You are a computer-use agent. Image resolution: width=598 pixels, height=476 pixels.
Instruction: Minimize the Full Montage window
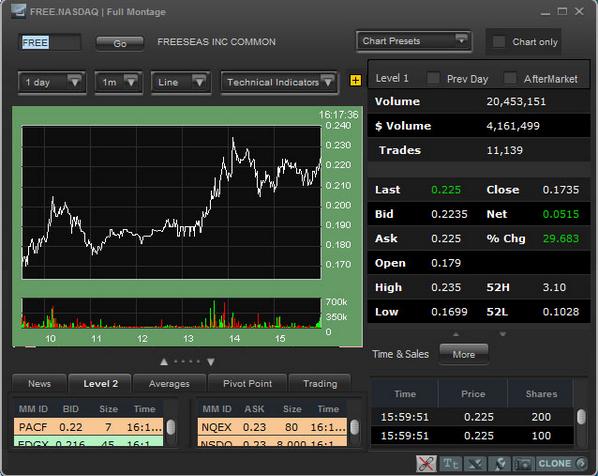545,13
